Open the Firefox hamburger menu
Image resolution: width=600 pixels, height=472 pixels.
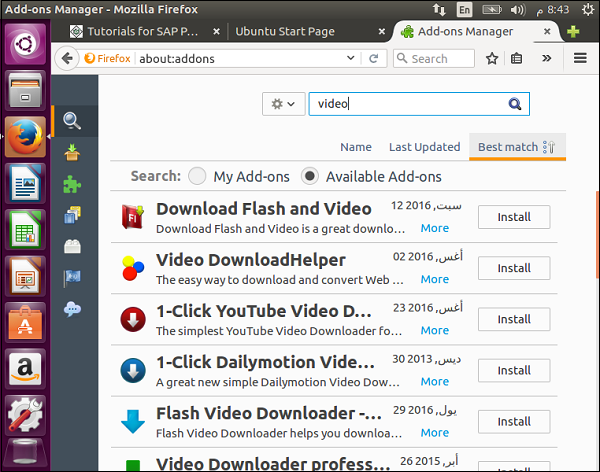tap(580, 58)
